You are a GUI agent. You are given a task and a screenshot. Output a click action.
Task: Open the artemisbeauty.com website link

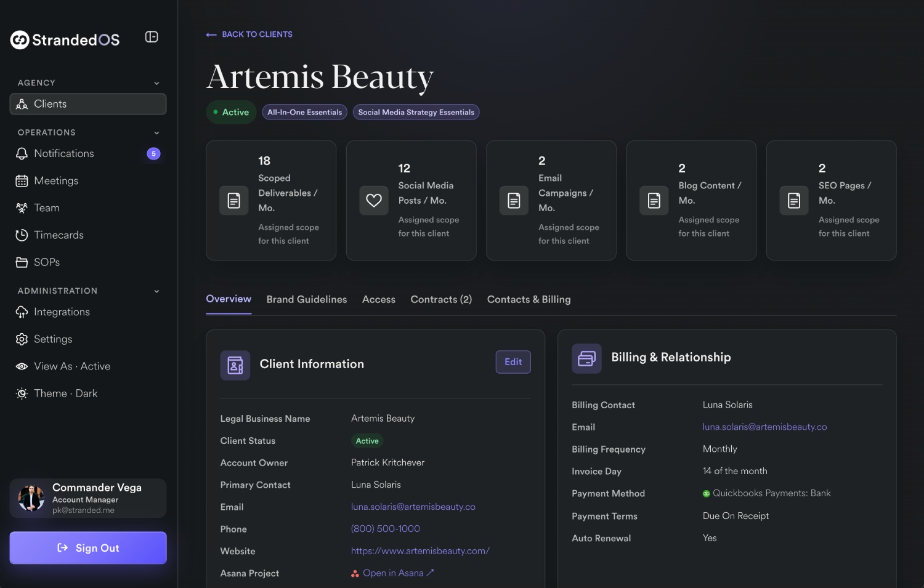(x=420, y=551)
